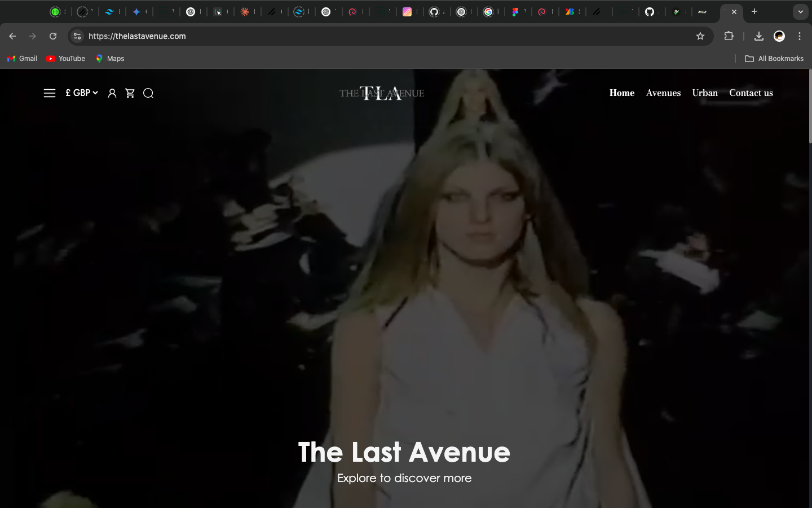Open the browser extensions puzzle icon
The image size is (812, 508).
(729, 36)
